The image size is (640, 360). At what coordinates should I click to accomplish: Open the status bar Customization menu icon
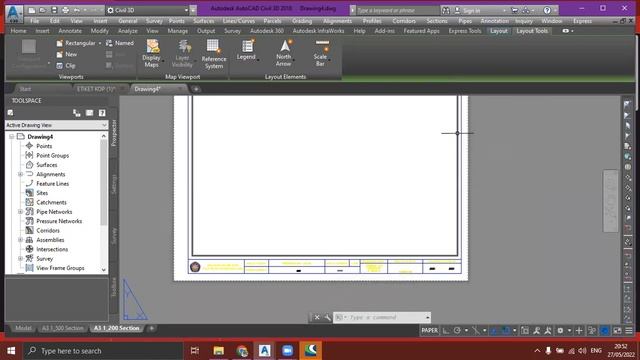629,331
